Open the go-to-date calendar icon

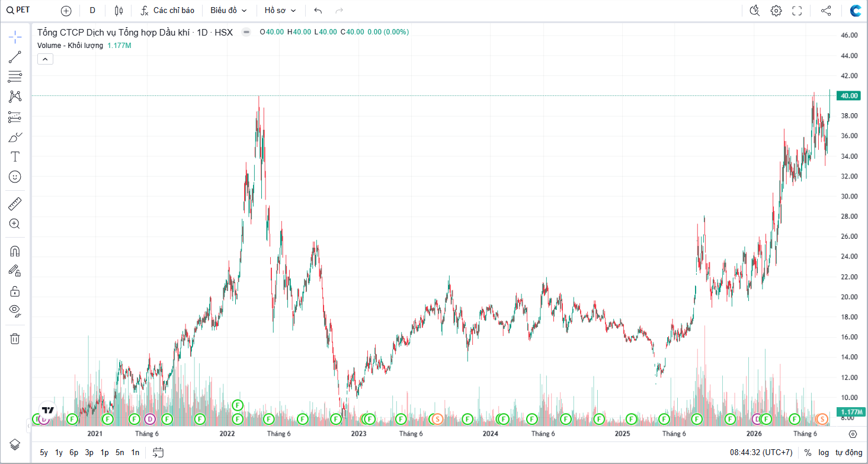click(158, 453)
